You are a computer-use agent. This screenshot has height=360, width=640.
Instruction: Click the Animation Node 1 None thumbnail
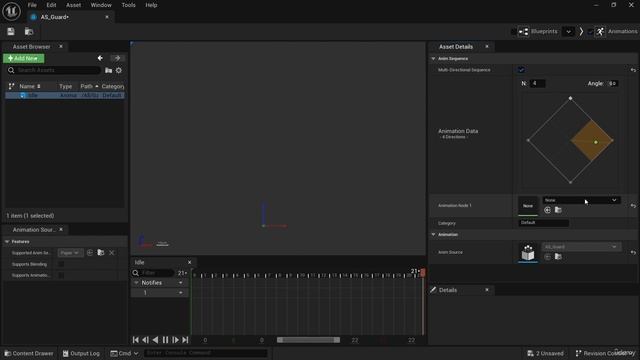pos(528,206)
